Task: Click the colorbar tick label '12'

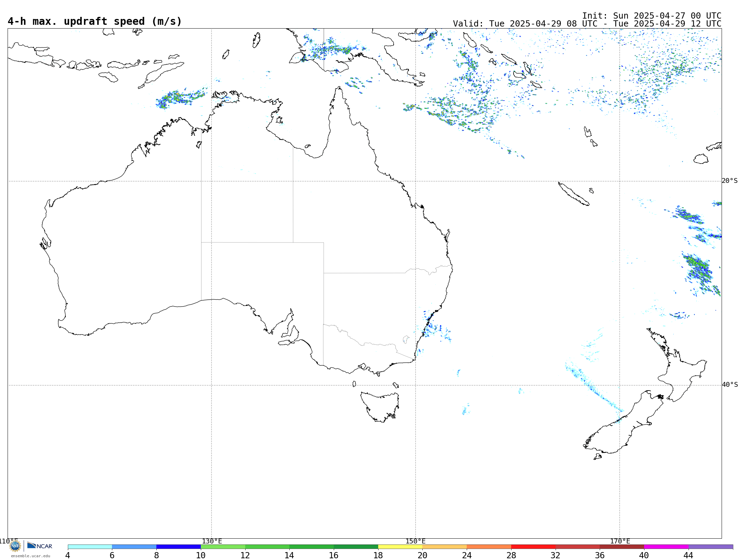Action: click(x=245, y=555)
